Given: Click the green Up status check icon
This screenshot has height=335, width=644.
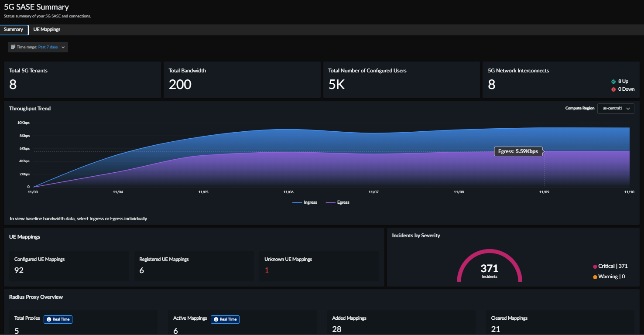Looking at the screenshot, I should coord(613,82).
